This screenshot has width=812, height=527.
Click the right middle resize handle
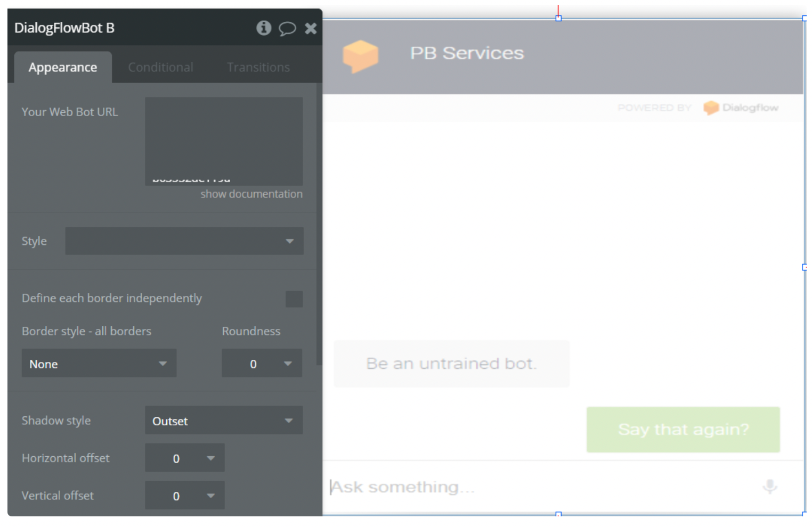[805, 267]
